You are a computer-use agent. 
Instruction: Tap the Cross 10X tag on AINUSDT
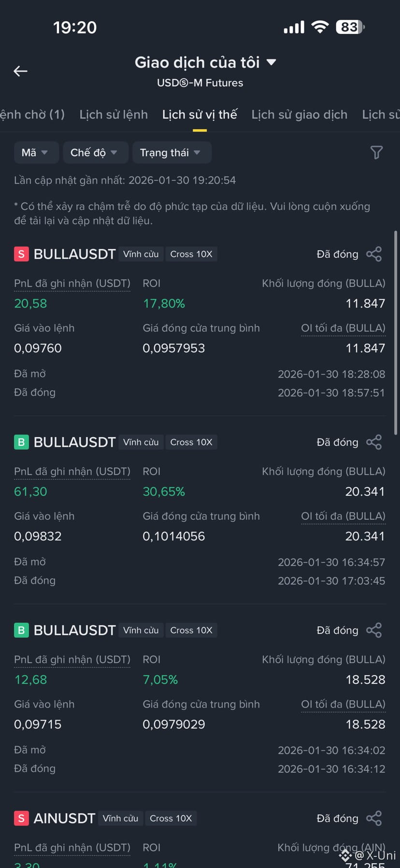(x=171, y=818)
